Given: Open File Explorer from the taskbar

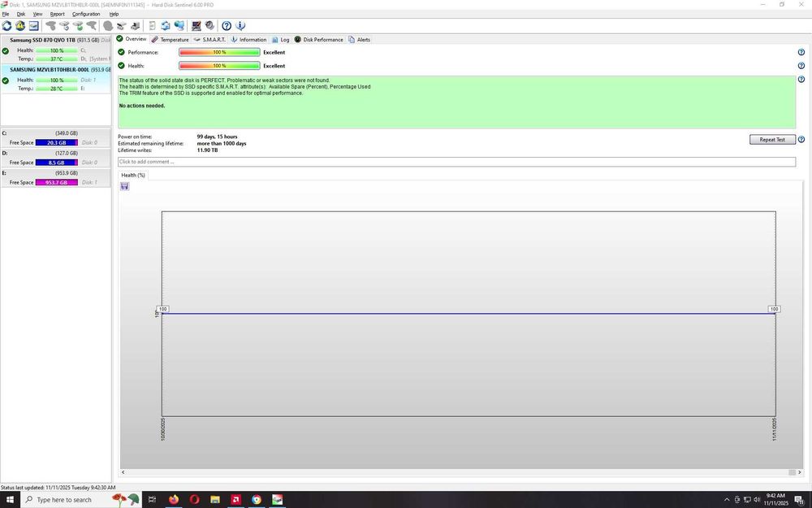Looking at the screenshot, I should 215,500.
